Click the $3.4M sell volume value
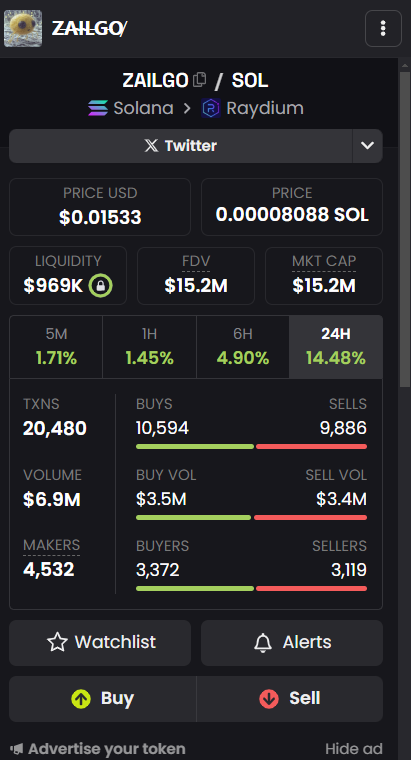 (341, 499)
